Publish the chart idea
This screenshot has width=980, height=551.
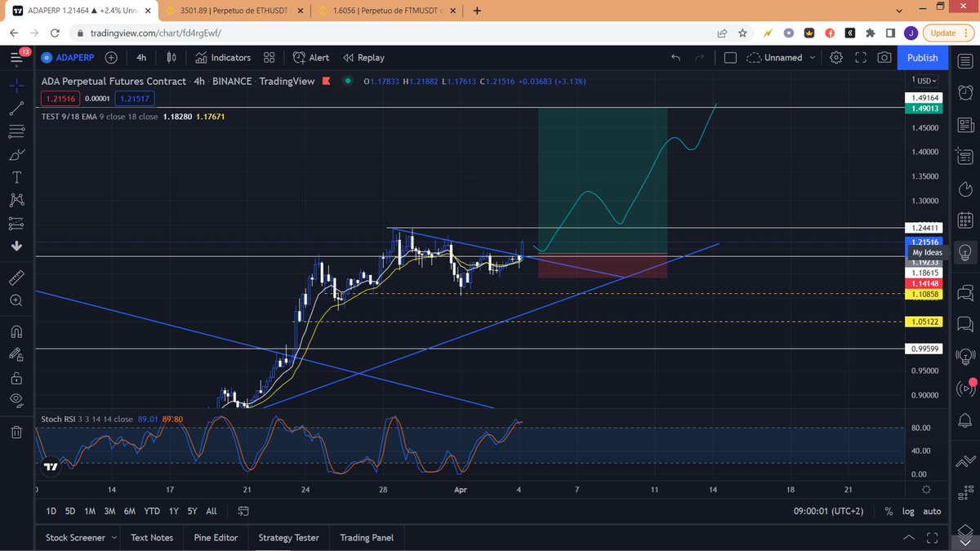point(923,58)
